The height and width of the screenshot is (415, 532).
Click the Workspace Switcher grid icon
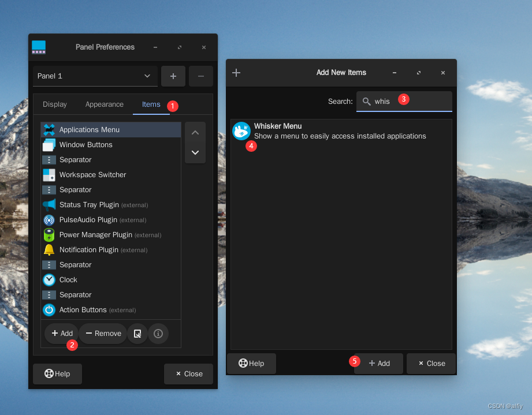[x=49, y=175]
